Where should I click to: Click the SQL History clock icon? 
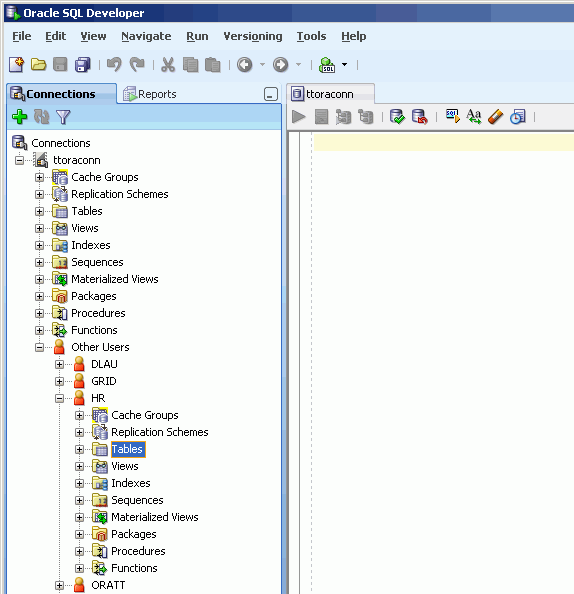[x=518, y=117]
